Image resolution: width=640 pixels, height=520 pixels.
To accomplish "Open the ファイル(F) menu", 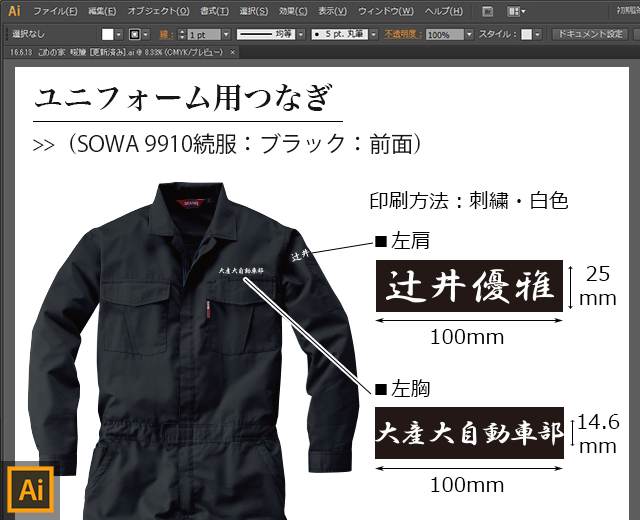I will pos(54,11).
